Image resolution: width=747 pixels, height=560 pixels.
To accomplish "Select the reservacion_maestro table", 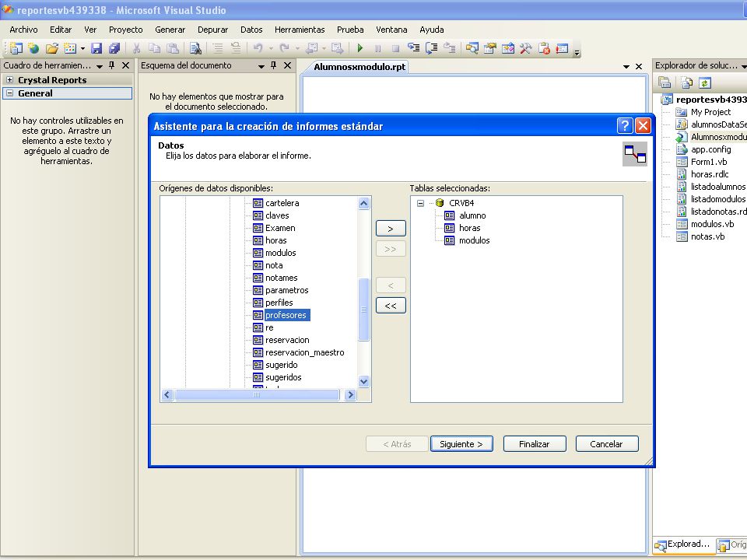I will 304,352.
